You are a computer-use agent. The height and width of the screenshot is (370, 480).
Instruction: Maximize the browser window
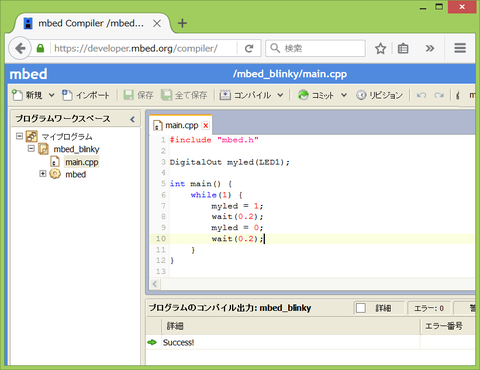pyautogui.click(x=439, y=7)
